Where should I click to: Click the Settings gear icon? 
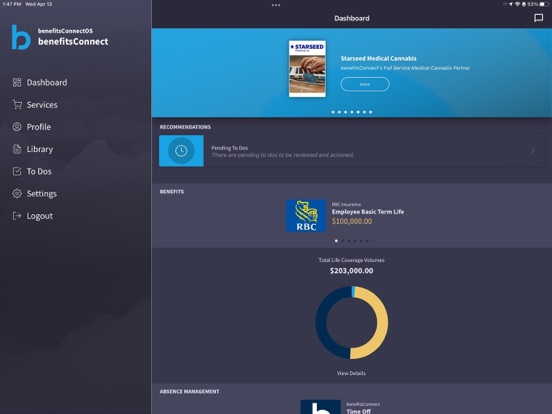coord(17,193)
